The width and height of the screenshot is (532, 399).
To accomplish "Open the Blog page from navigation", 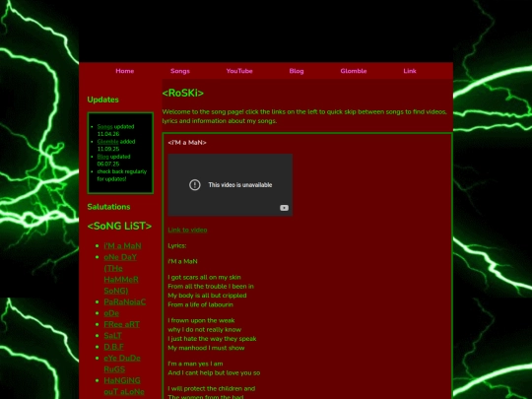I will (297, 71).
